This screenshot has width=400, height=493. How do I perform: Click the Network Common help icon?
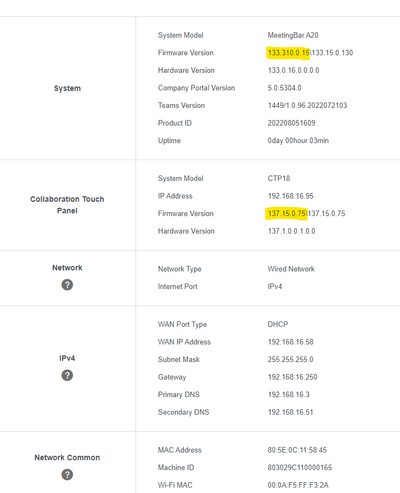point(67,474)
